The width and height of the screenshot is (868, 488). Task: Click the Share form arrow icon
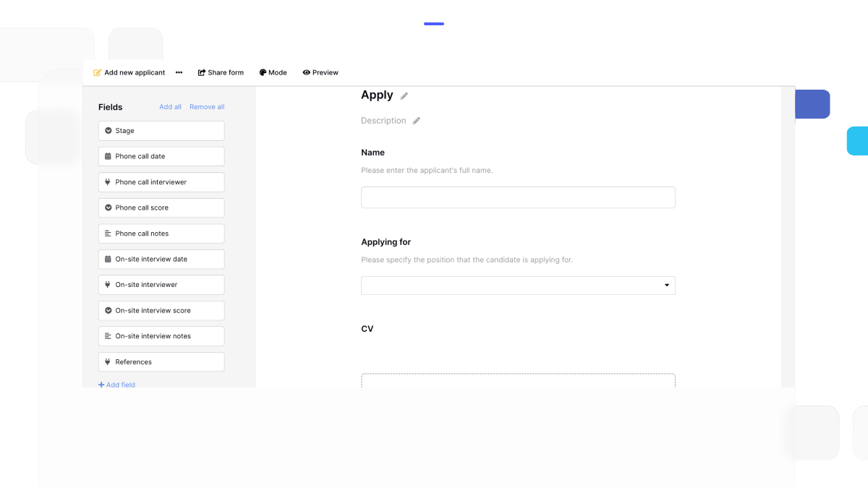[x=202, y=73]
